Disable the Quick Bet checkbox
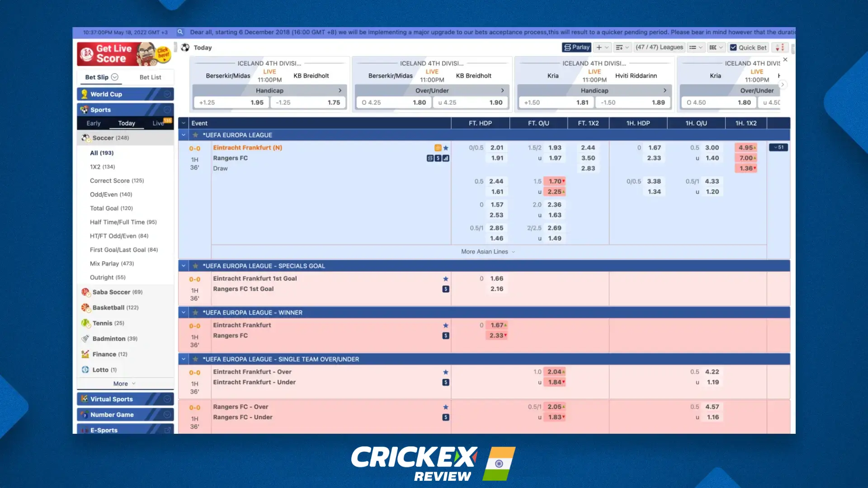 tap(733, 47)
